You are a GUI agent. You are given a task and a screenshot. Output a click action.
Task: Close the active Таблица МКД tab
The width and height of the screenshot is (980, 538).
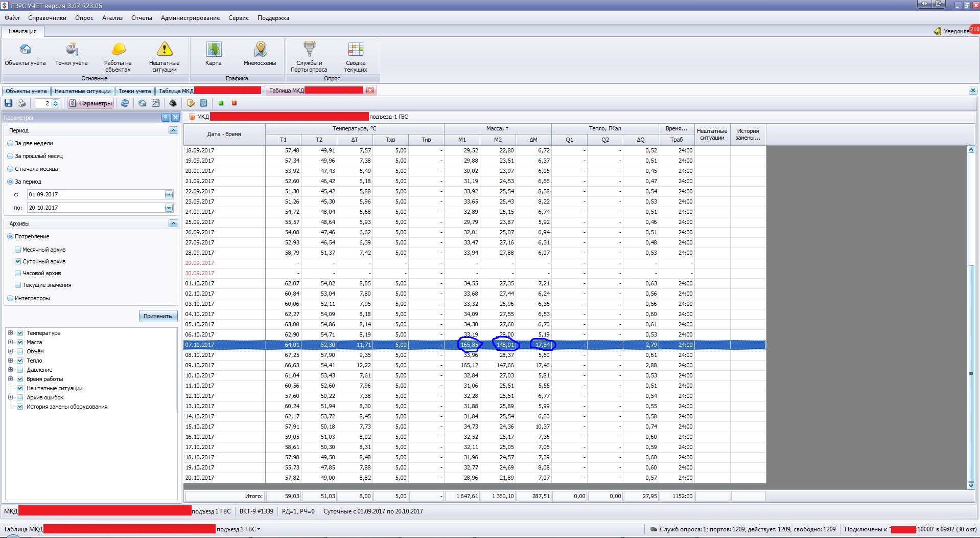(x=370, y=91)
